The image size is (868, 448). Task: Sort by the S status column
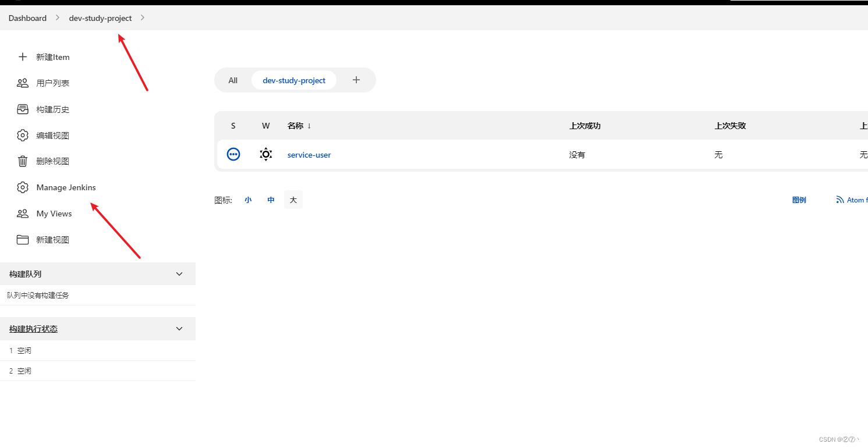tap(233, 126)
